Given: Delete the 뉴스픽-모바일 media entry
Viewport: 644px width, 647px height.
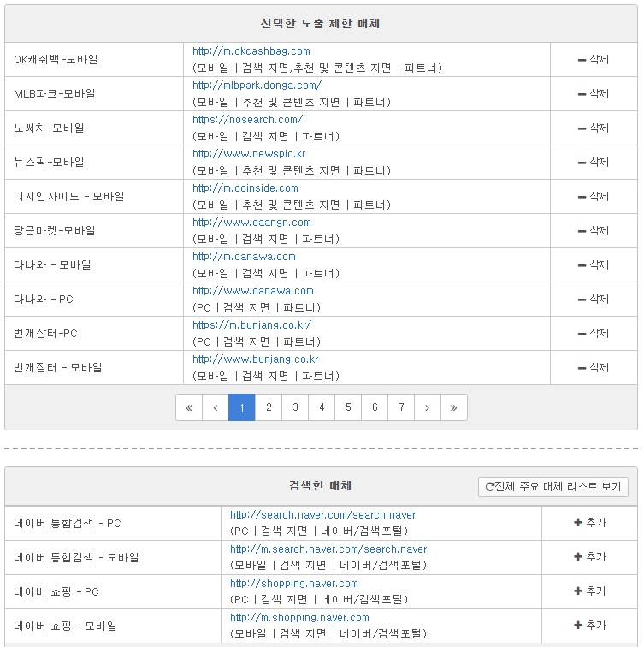Looking at the screenshot, I should (x=594, y=163).
